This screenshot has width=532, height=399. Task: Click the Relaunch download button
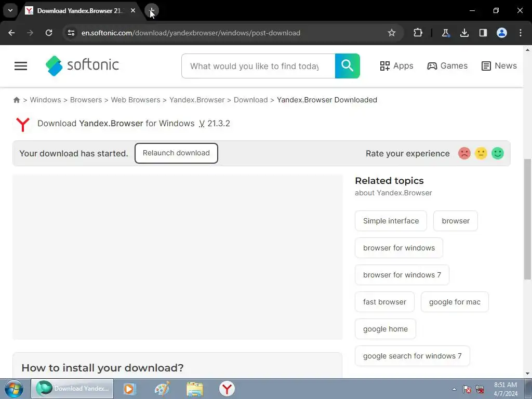coord(176,153)
